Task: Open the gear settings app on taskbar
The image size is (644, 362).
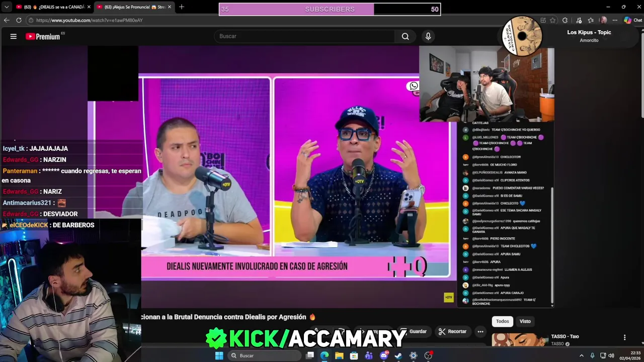Action: click(x=413, y=355)
